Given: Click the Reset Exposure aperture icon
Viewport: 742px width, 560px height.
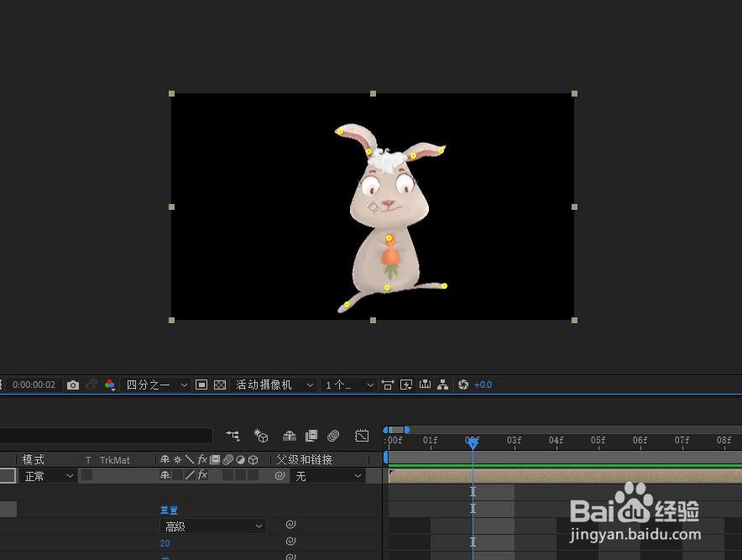Looking at the screenshot, I should (463, 385).
